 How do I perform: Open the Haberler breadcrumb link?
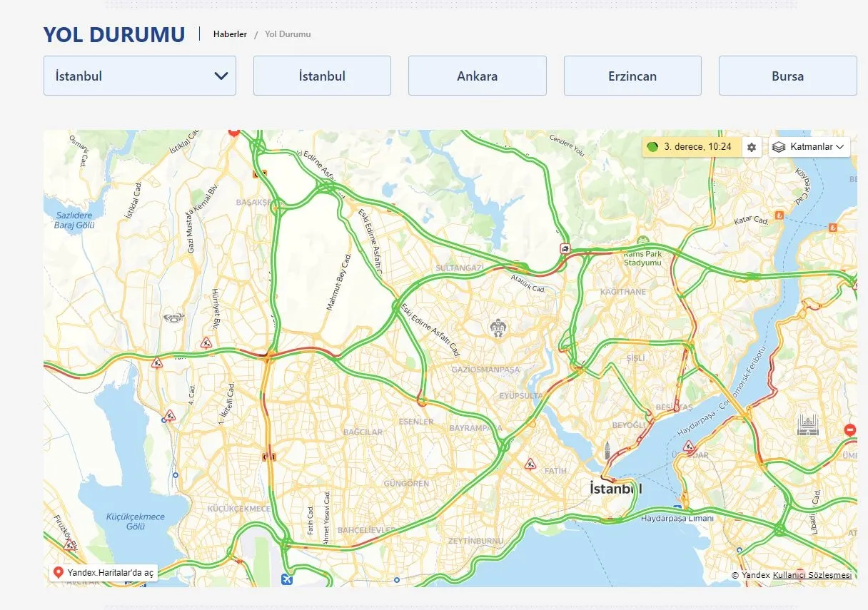(x=229, y=34)
